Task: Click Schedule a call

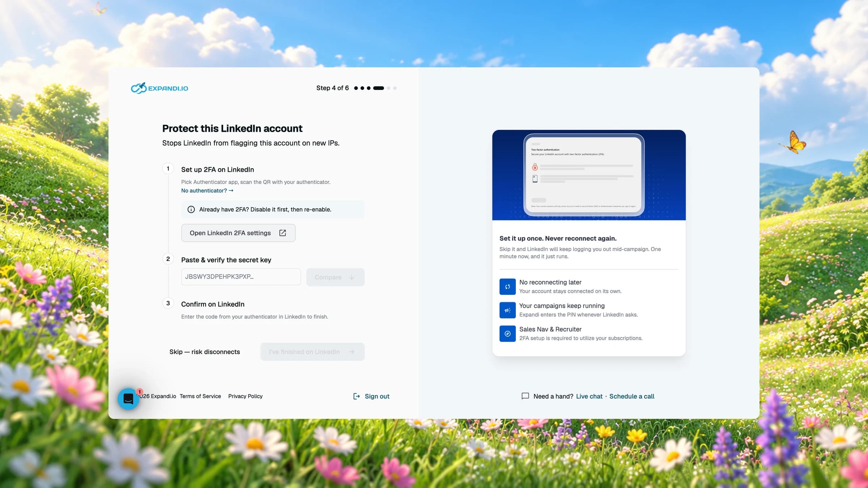Action: click(x=631, y=396)
